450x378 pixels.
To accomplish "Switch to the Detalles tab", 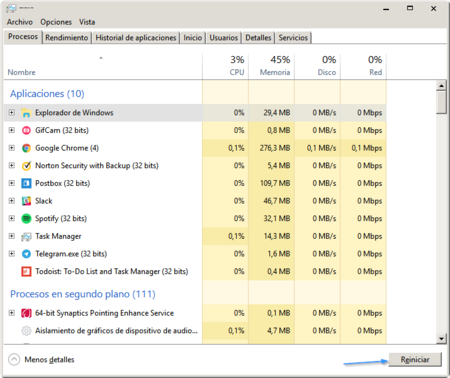I will click(x=258, y=38).
